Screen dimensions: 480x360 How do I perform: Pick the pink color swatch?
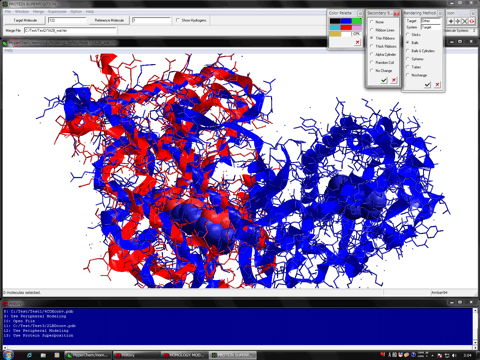pos(357,27)
